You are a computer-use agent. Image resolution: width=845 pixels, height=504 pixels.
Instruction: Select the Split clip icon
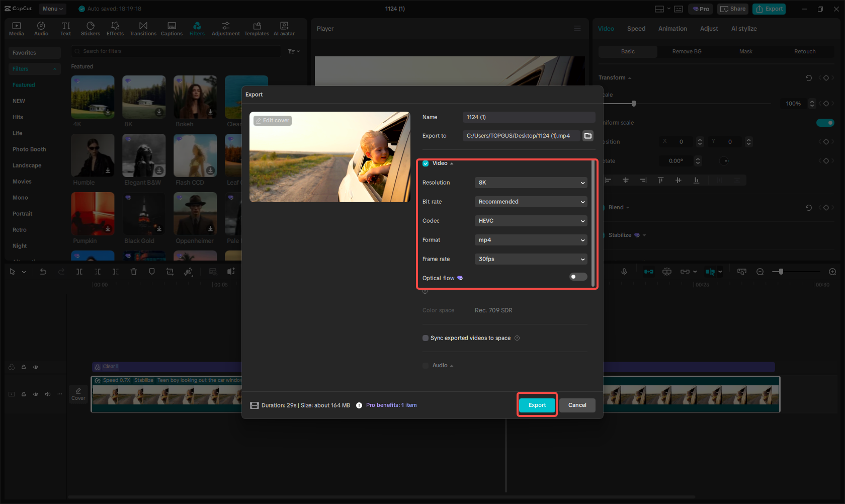(79, 272)
